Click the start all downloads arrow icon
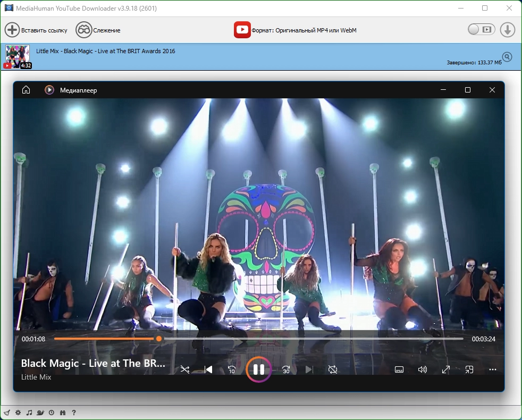Screen dimensions: 522x420 tap(508, 30)
